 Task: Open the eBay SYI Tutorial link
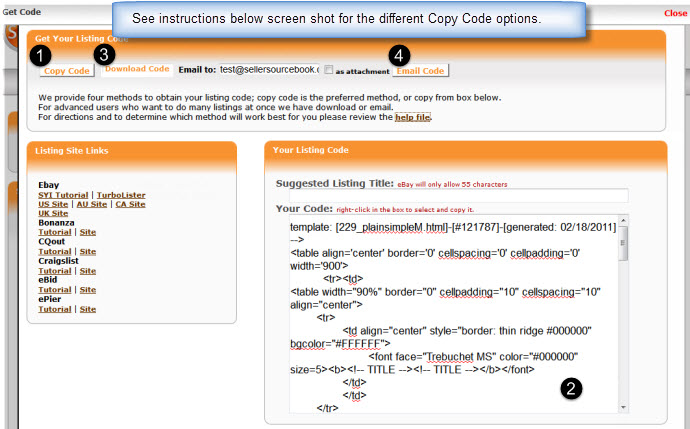[x=63, y=195]
